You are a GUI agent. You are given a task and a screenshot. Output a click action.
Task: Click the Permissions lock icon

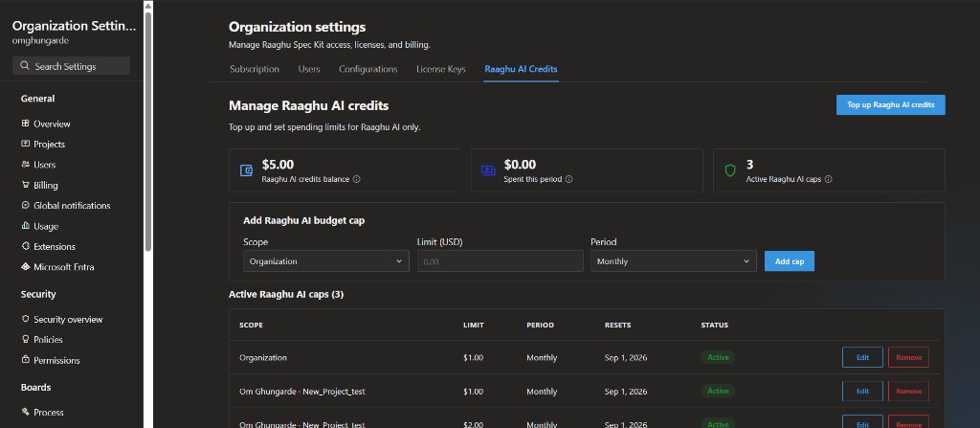[25, 359]
